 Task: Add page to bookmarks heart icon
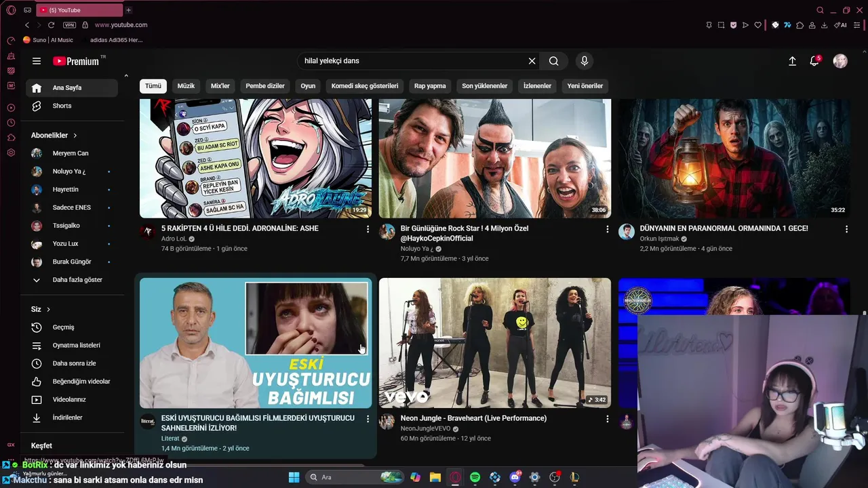pyautogui.click(x=757, y=25)
